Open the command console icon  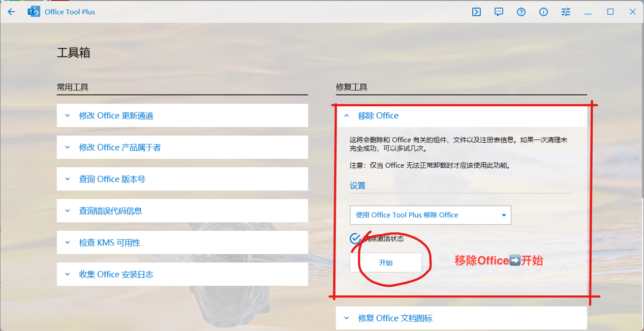click(476, 12)
